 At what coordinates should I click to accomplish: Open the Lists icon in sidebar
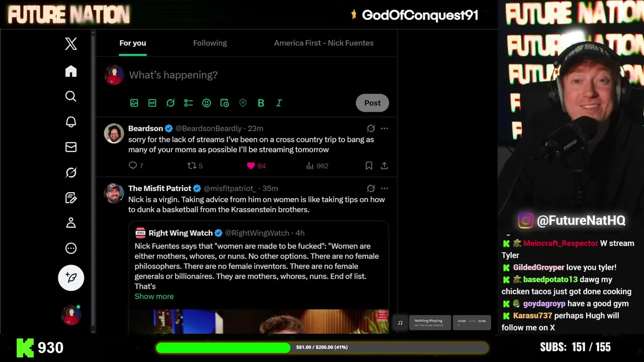click(x=71, y=198)
